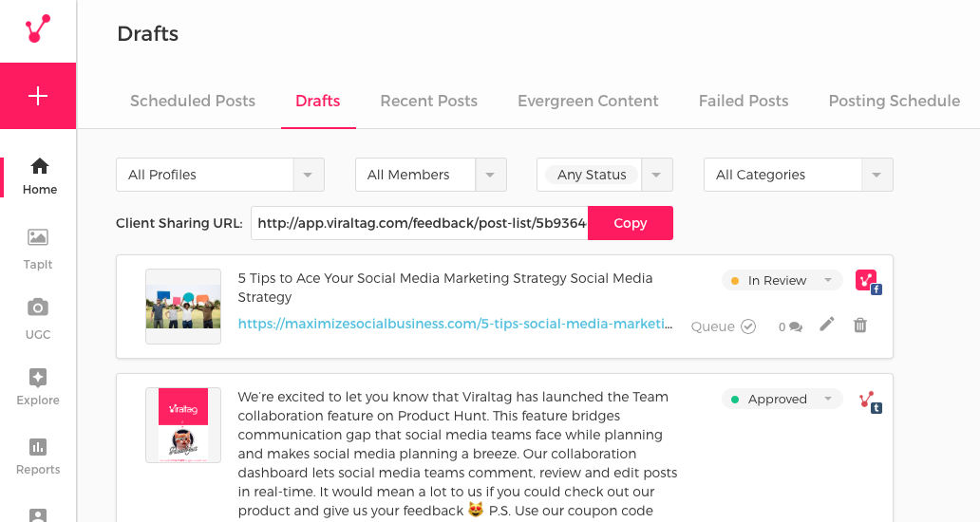Edit the 5 Tips post with pencil icon
Screen dimensions: 980x522
pyautogui.click(x=827, y=324)
